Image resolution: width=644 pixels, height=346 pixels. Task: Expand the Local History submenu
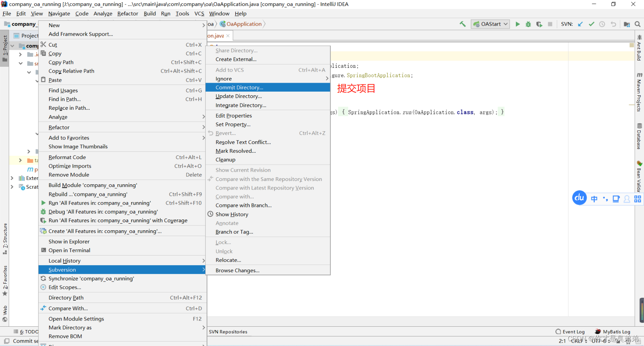pyautogui.click(x=122, y=261)
